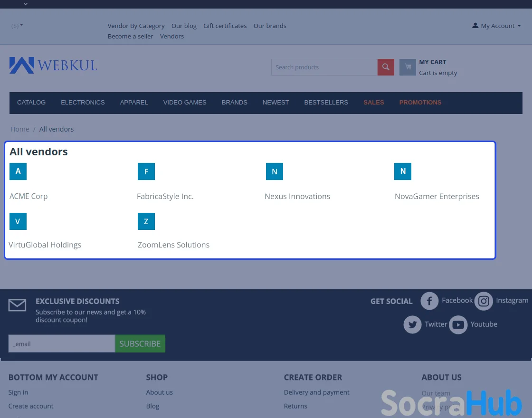Click the magnifier search button
Screen dimensions: 532x418
tap(386, 67)
